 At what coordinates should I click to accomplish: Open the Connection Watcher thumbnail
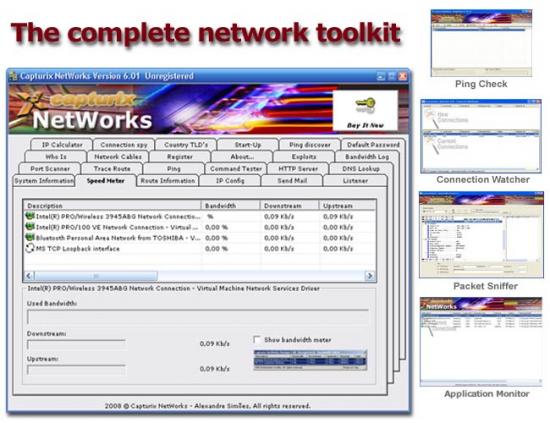point(481,136)
